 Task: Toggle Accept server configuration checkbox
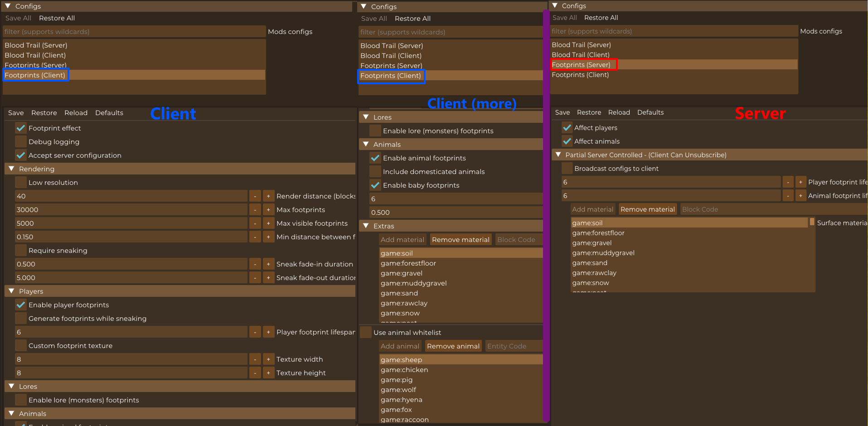[x=21, y=155]
